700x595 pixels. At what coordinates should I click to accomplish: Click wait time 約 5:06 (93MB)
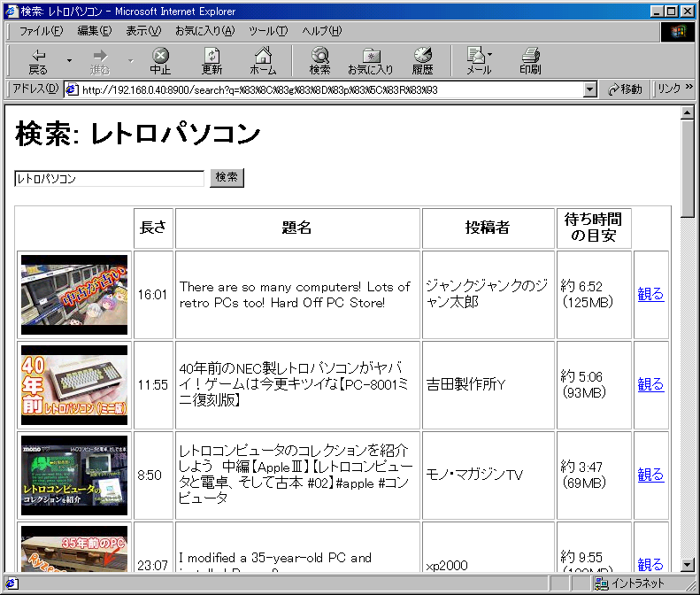pos(583,384)
